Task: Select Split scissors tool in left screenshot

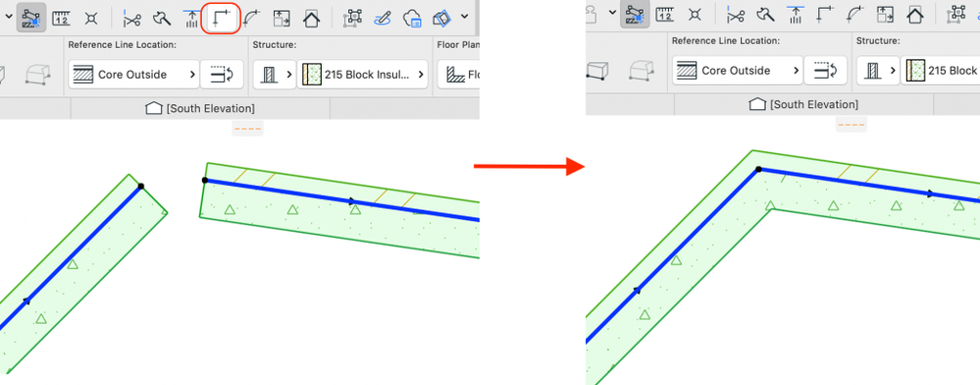Action: [x=131, y=18]
